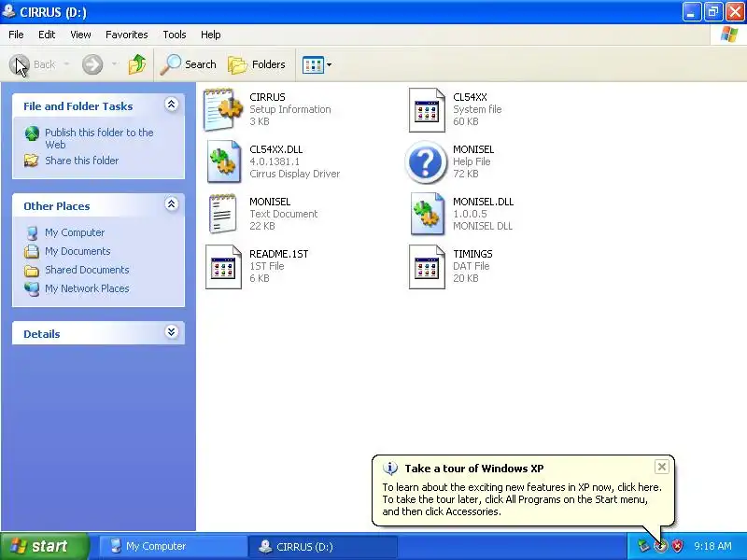Select the MONISEL Text Document icon

tap(222, 215)
